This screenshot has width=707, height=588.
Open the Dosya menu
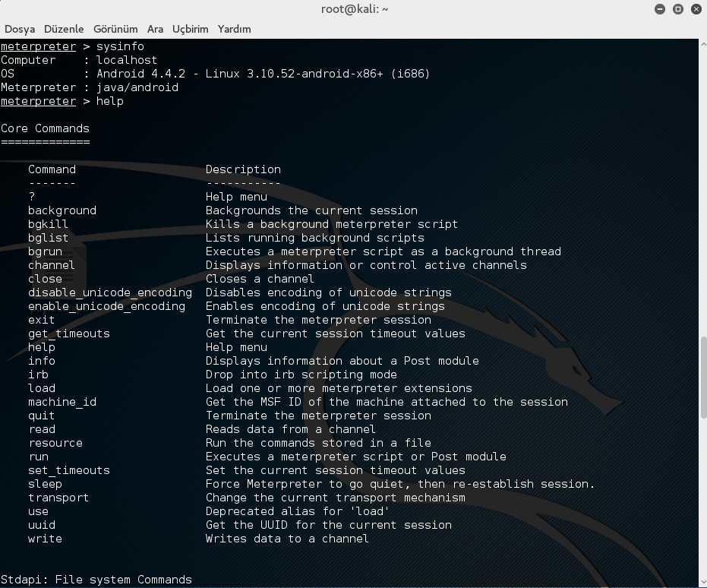coord(20,29)
